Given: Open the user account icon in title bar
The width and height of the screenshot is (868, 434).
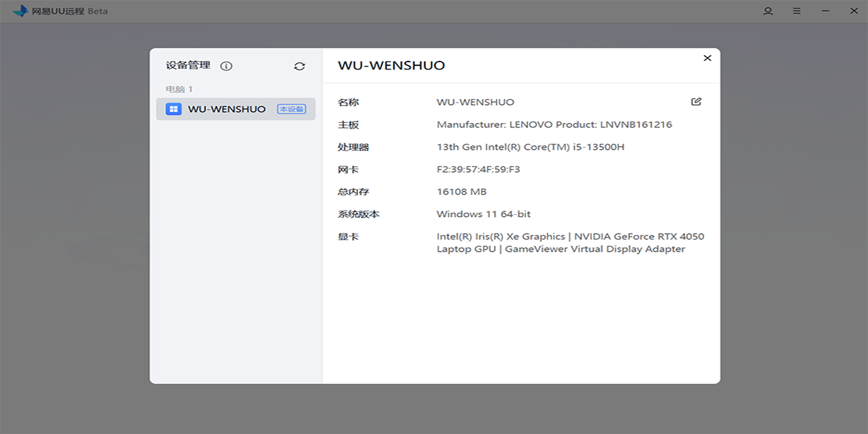Looking at the screenshot, I should point(768,11).
